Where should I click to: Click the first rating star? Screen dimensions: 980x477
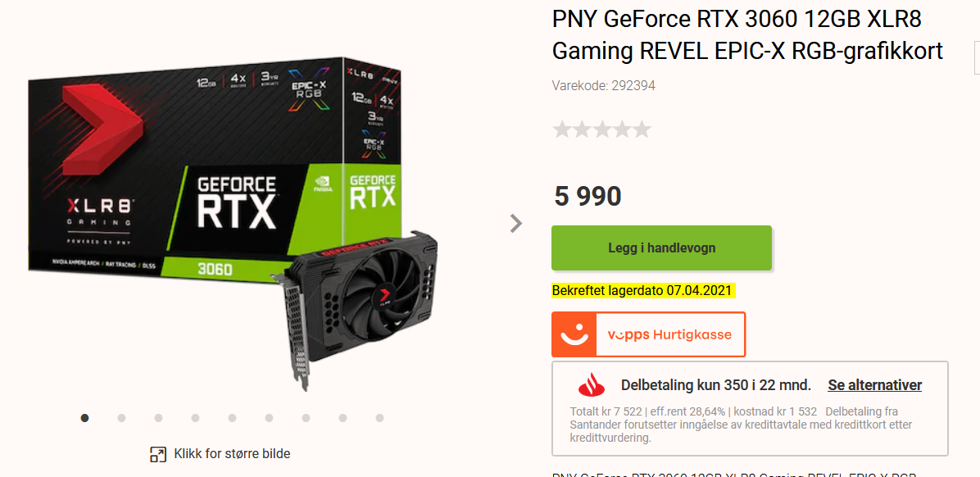click(x=562, y=129)
